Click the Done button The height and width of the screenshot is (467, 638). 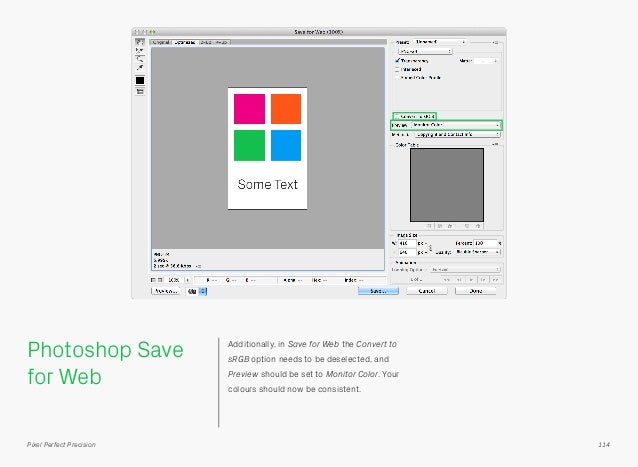point(476,291)
